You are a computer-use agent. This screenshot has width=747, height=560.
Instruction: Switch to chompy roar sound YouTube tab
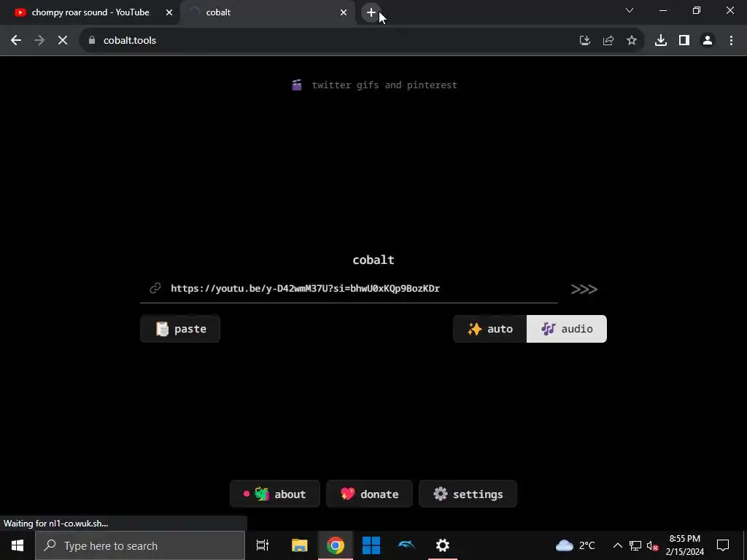coord(90,12)
